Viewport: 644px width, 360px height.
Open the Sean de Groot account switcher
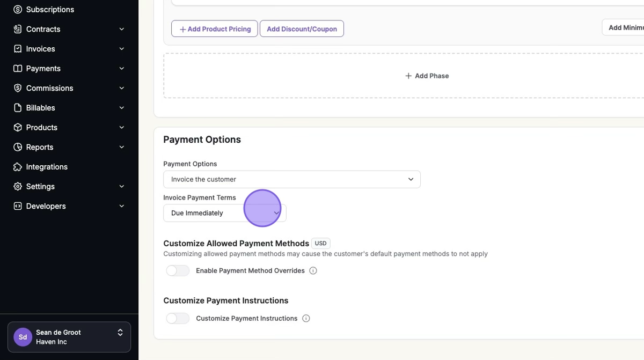(69, 337)
